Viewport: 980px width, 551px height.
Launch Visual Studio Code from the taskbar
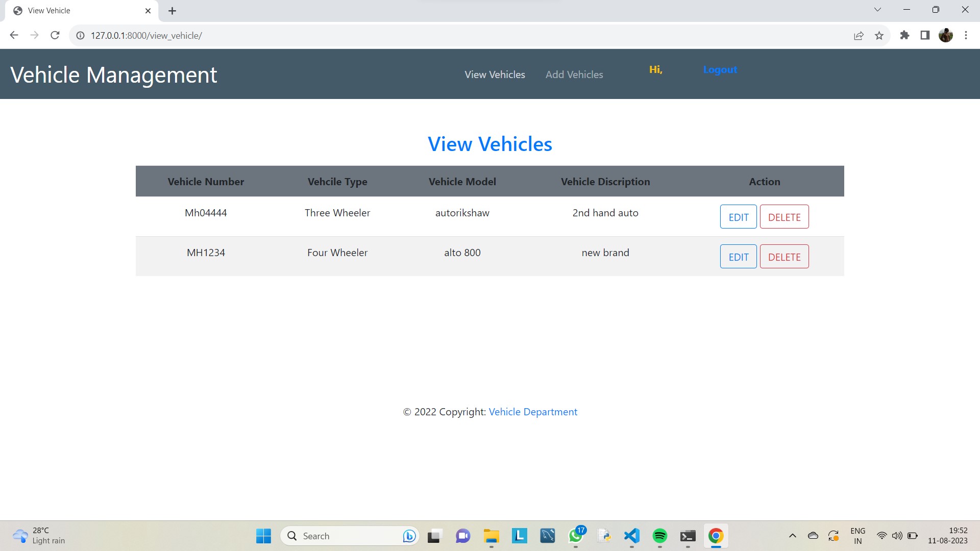pyautogui.click(x=631, y=536)
